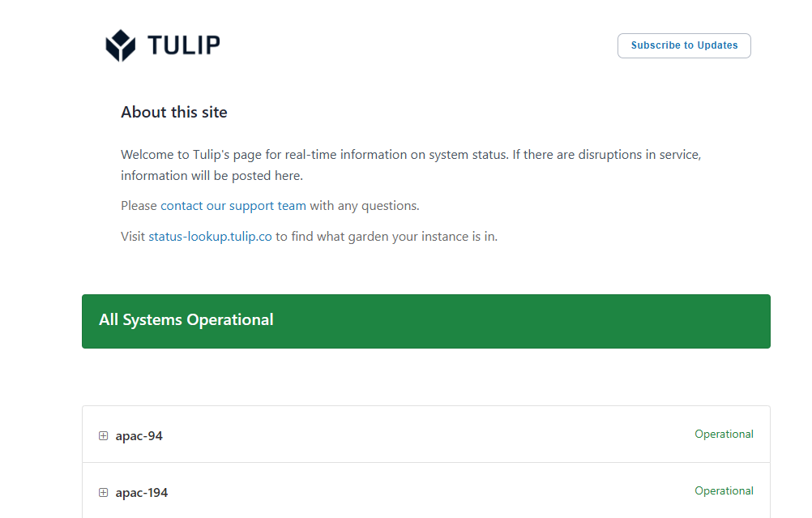
Task: Click Operational status for apac-94
Action: 724,434
